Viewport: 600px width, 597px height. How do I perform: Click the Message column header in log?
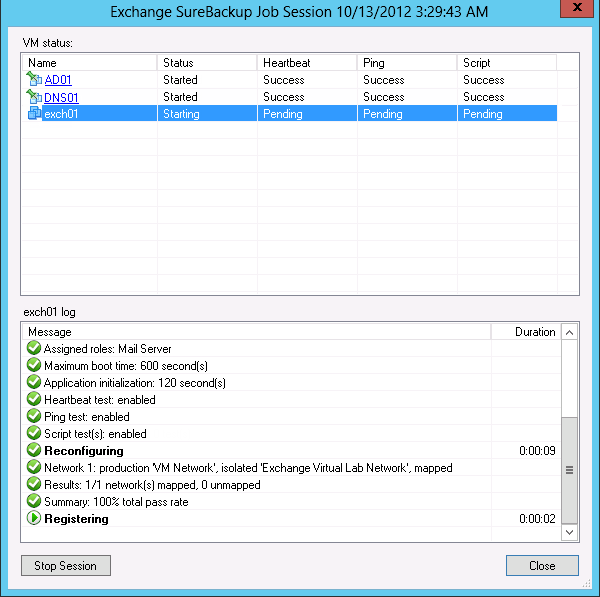(x=256, y=332)
